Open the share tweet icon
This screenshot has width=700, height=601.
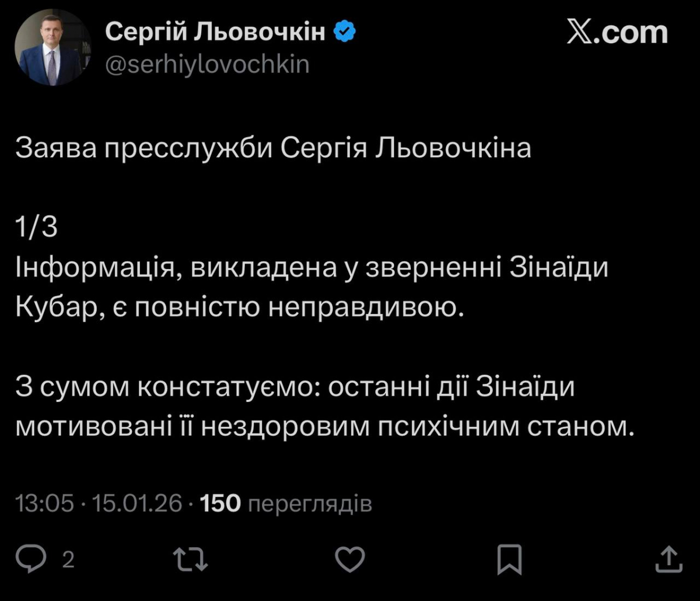click(x=668, y=560)
